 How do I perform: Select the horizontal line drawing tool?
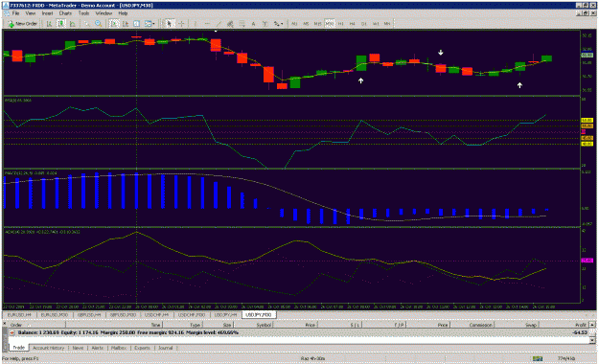(x=207, y=24)
